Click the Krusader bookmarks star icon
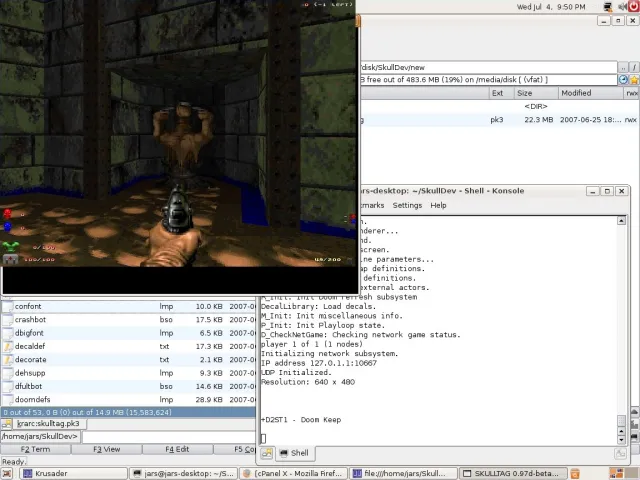The width and height of the screenshot is (640, 480). pos(634,79)
